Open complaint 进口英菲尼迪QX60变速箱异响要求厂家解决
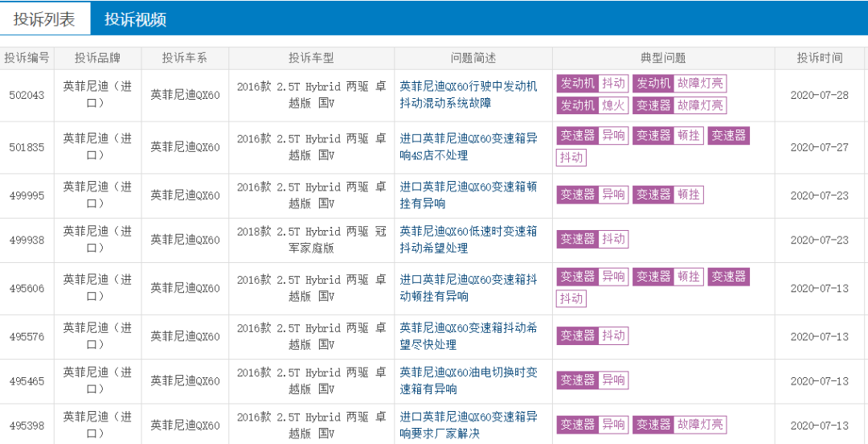This screenshot has height=444, width=868. tap(469, 425)
